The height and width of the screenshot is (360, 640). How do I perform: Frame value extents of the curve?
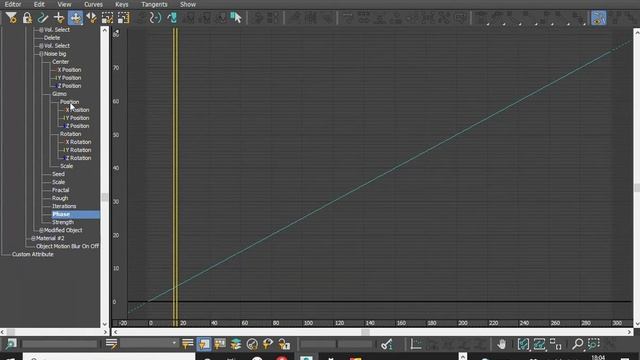[539, 344]
